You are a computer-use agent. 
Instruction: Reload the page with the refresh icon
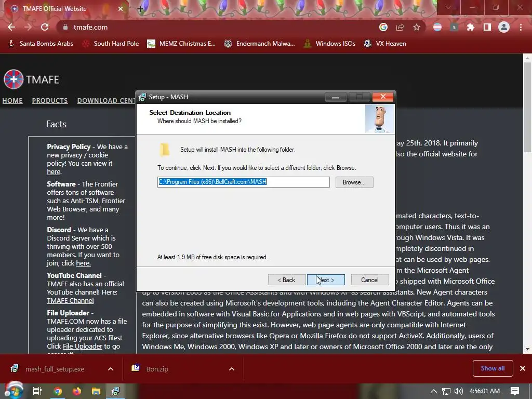coord(45,27)
